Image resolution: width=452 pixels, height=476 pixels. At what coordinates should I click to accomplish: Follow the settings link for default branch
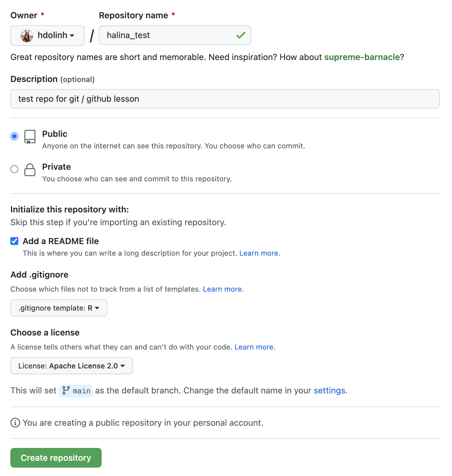329,390
